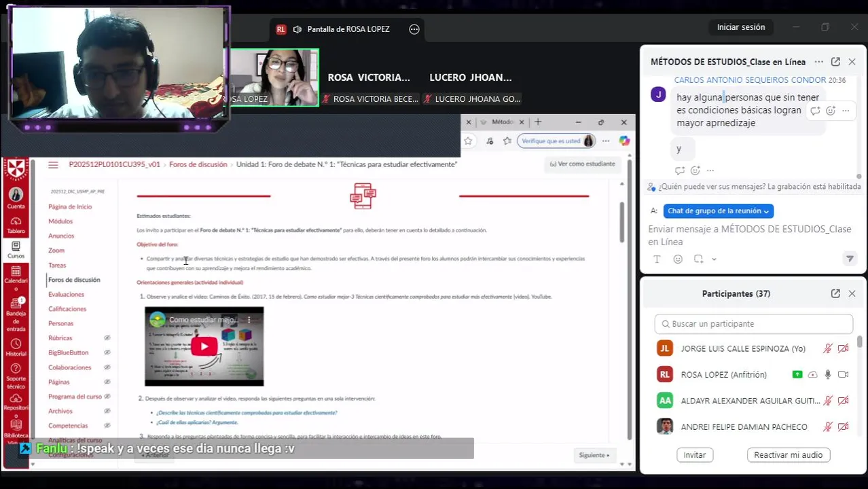This screenshot has height=489, width=868.
Task: Open chat panel more options menu
Action: click(x=819, y=62)
